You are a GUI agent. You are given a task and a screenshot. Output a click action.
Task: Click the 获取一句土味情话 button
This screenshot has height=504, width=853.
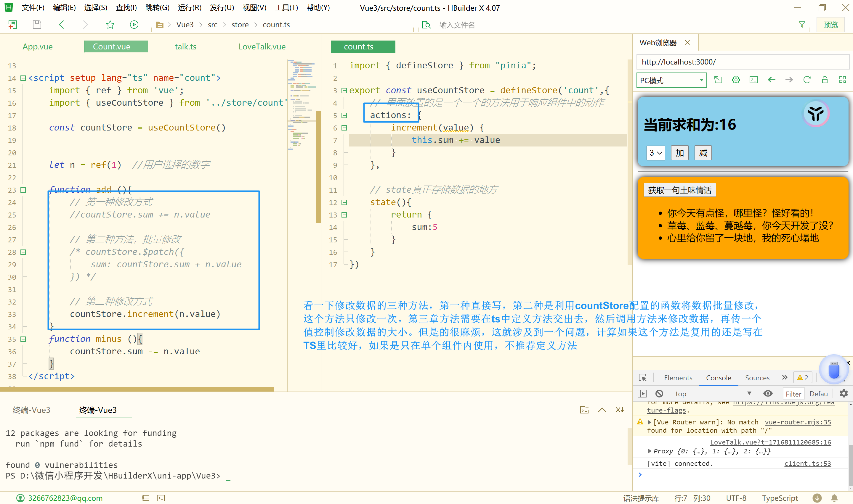[679, 190]
